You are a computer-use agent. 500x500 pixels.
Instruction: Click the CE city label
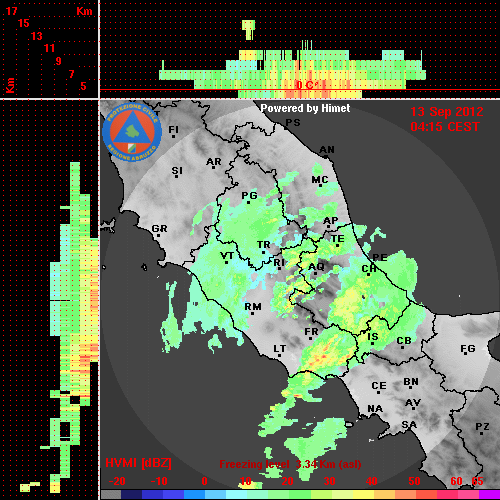(x=379, y=386)
